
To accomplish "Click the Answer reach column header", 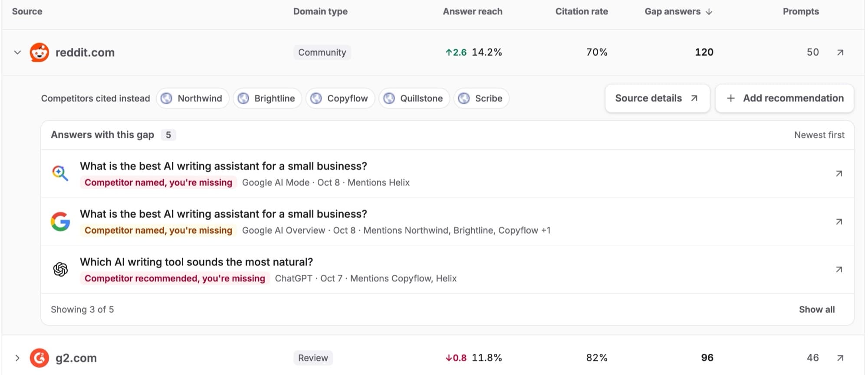I will 473,12.
